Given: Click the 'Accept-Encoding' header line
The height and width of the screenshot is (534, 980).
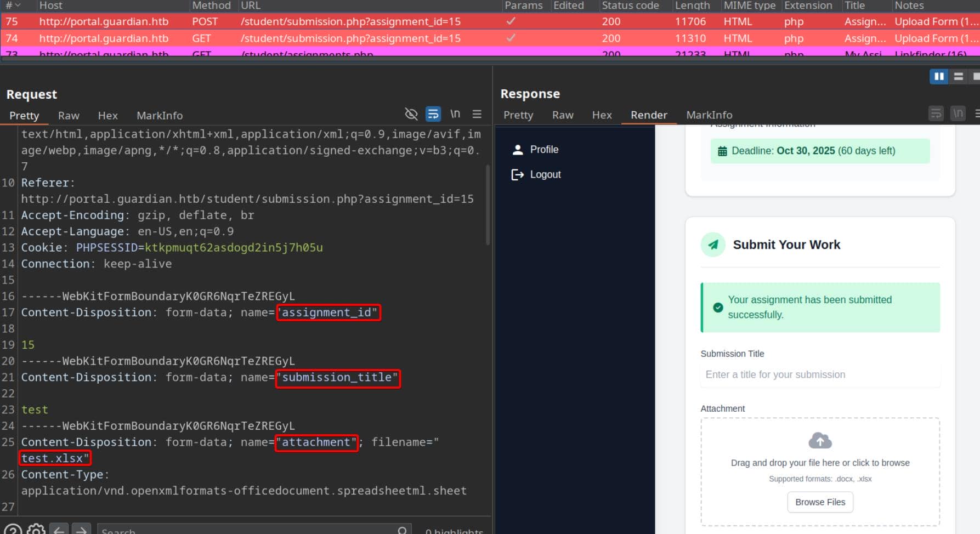Looking at the screenshot, I should [138, 215].
